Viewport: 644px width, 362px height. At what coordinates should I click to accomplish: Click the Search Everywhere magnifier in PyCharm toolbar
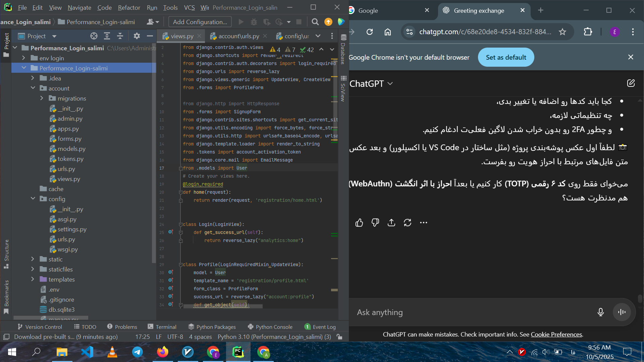pyautogui.click(x=315, y=22)
